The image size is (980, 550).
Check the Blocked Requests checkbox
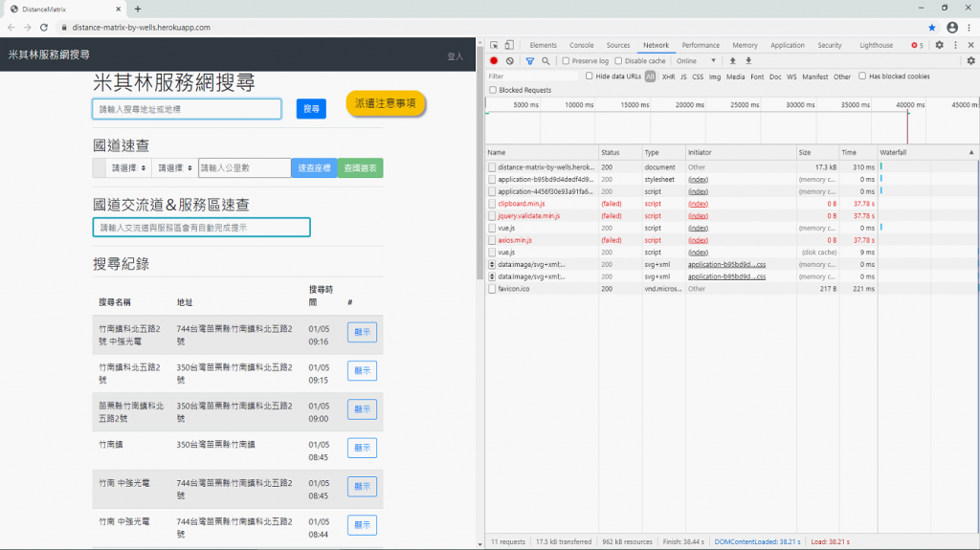click(x=493, y=90)
